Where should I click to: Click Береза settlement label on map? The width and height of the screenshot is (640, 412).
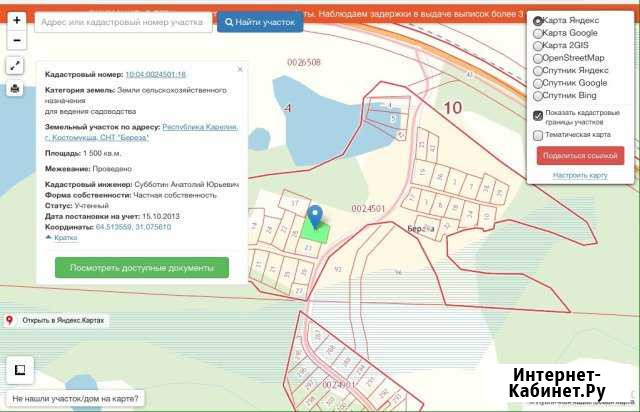point(421,229)
